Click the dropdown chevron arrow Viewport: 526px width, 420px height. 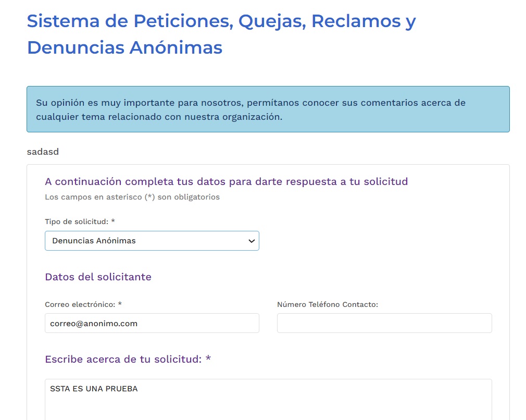(x=251, y=240)
